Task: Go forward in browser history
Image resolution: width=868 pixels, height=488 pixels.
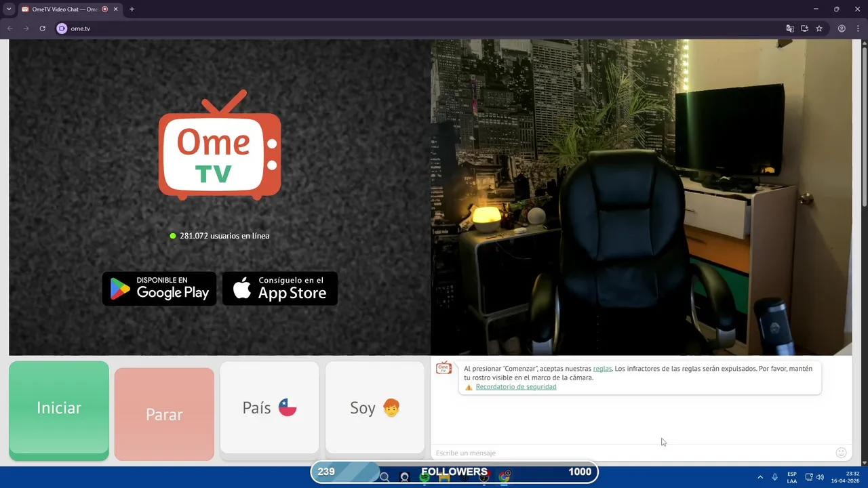Action: [x=26, y=28]
